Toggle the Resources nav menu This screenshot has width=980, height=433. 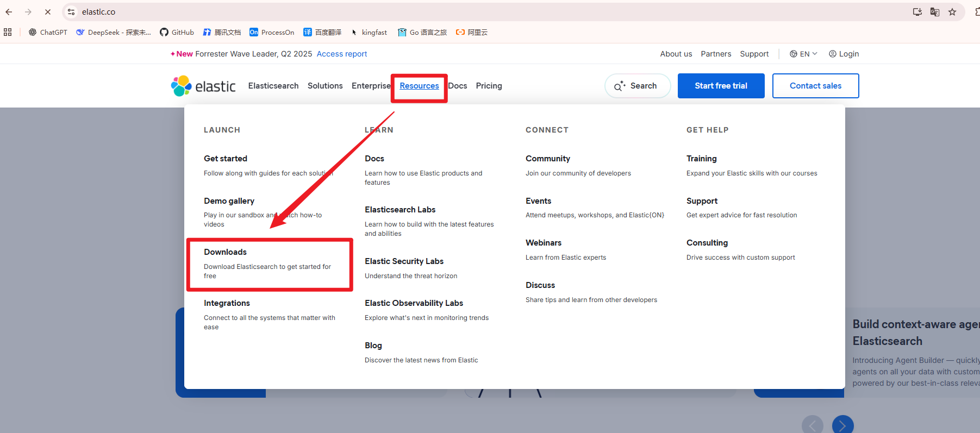tap(419, 86)
